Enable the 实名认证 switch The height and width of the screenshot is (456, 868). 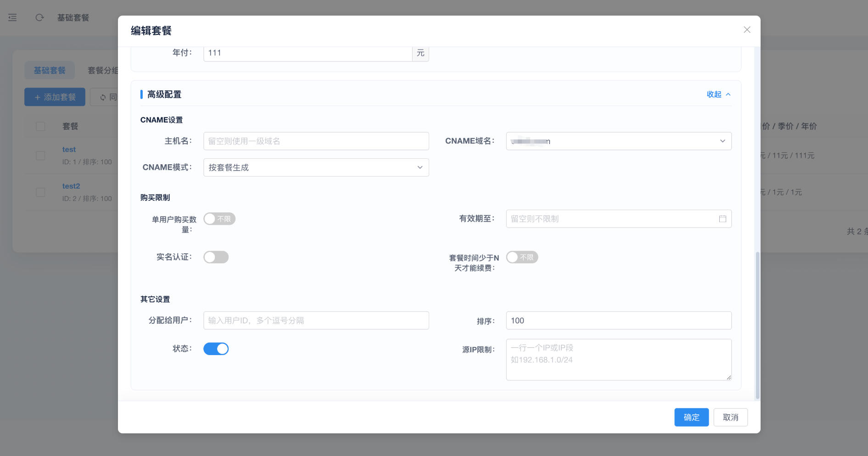[216, 257]
